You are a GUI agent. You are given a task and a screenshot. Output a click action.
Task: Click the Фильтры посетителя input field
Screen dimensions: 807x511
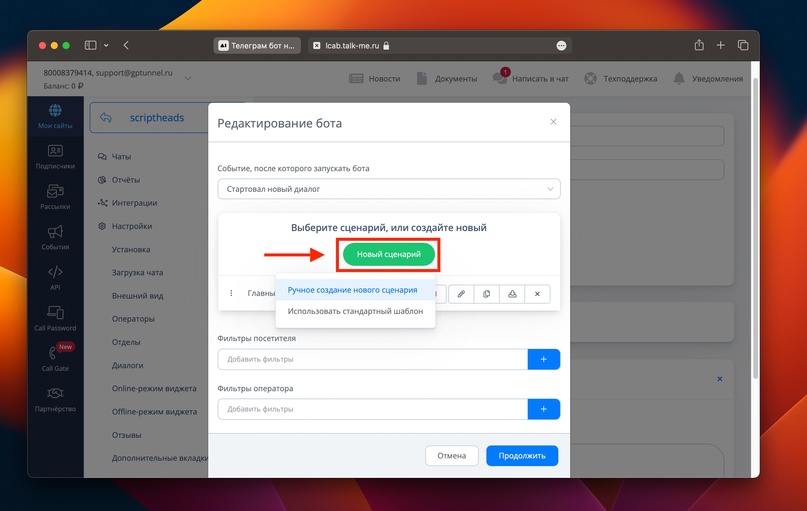373,359
